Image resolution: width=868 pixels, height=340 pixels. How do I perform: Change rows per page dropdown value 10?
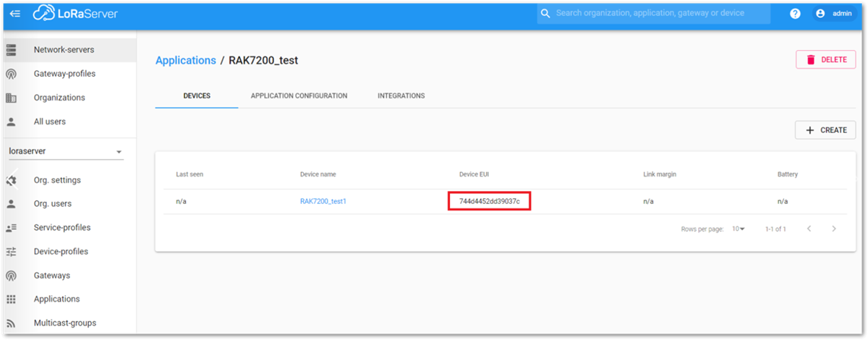coord(738,229)
